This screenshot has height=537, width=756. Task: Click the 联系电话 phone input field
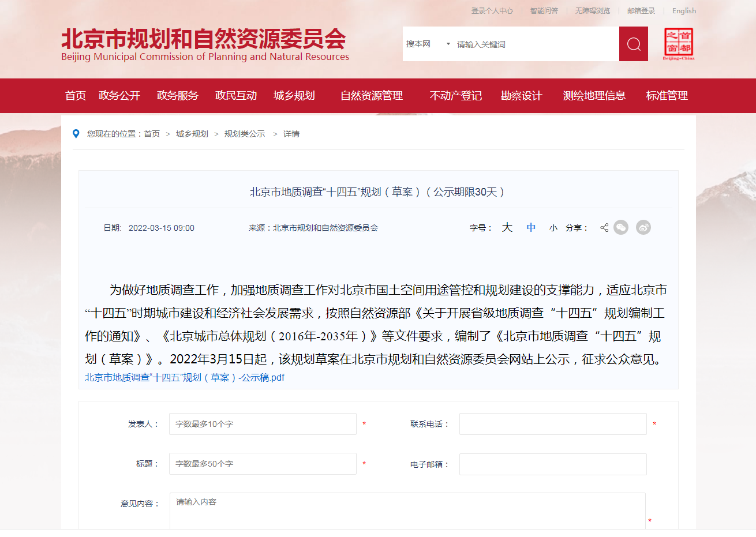coord(552,424)
